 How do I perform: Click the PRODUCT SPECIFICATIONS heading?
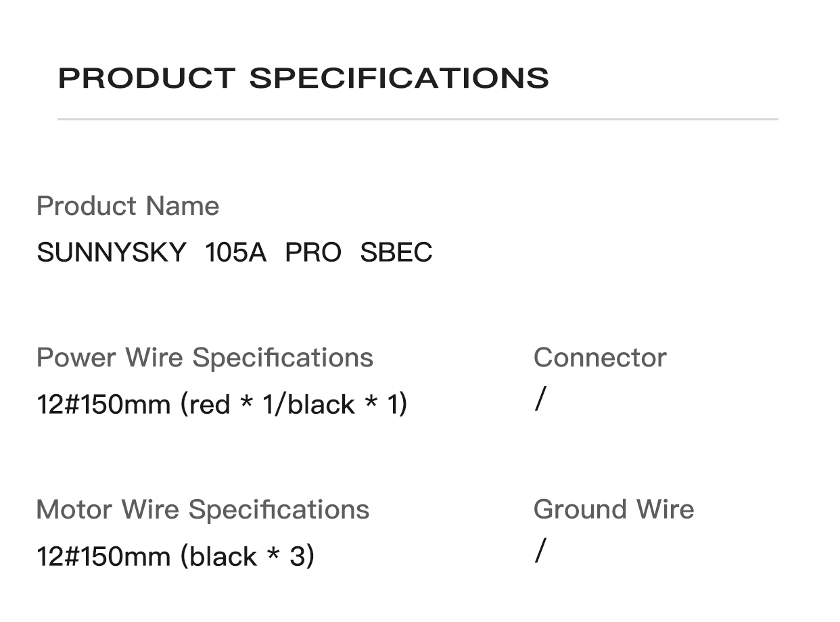[303, 78]
